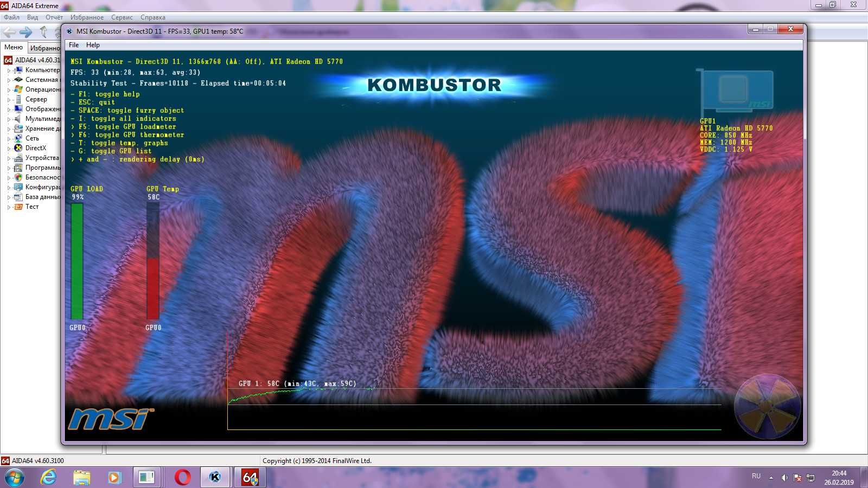Open Internet Explorer from the taskbar

[x=48, y=477]
